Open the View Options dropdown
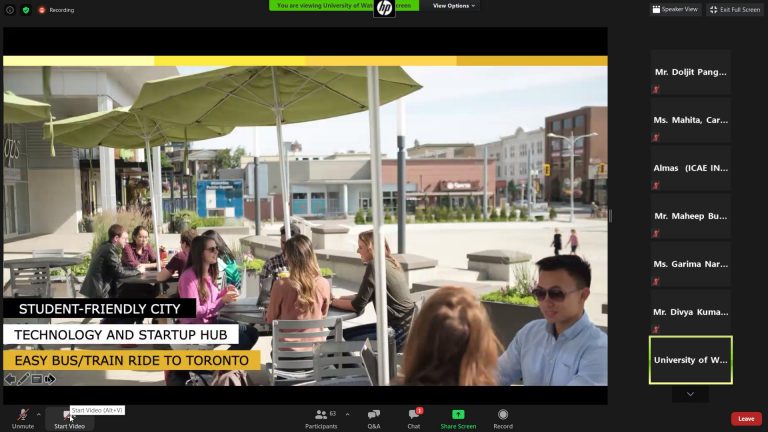The height and width of the screenshot is (432, 768). [454, 6]
